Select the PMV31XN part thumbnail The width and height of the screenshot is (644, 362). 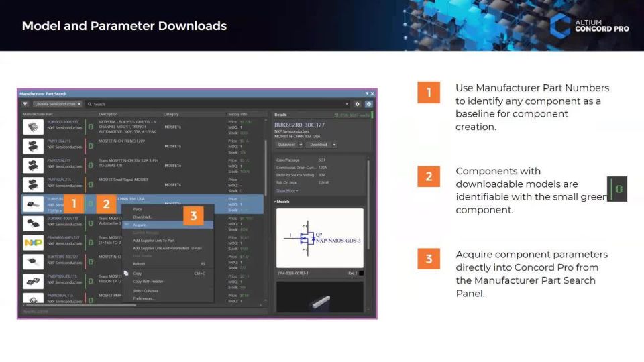click(33, 147)
